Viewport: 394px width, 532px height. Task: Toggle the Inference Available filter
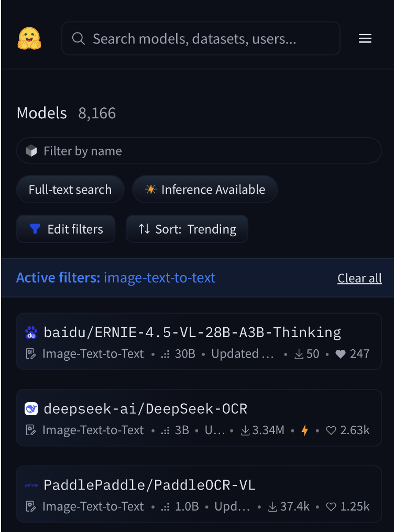point(205,190)
